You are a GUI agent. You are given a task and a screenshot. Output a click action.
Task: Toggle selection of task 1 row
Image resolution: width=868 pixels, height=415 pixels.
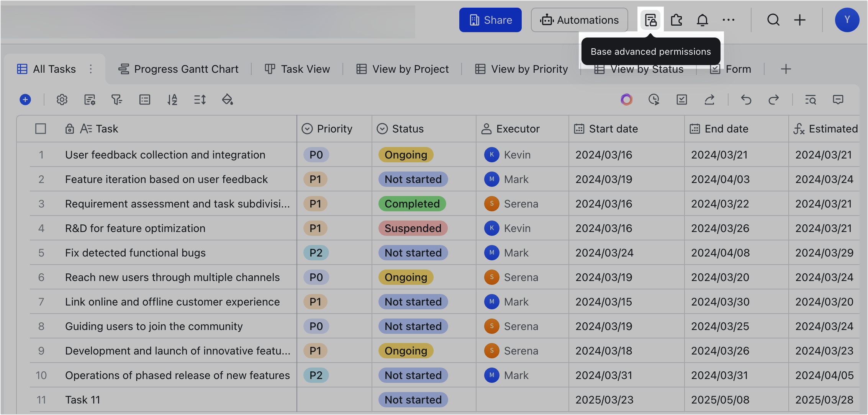41,155
